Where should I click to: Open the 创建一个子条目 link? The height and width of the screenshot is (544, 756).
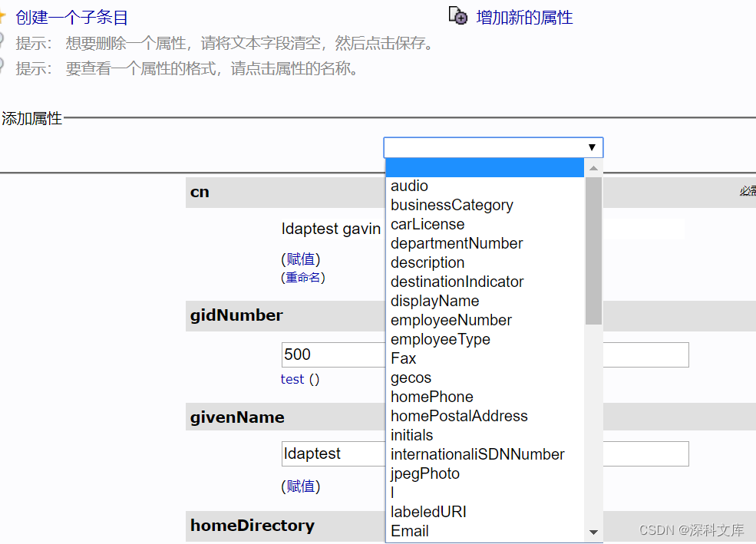72,18
